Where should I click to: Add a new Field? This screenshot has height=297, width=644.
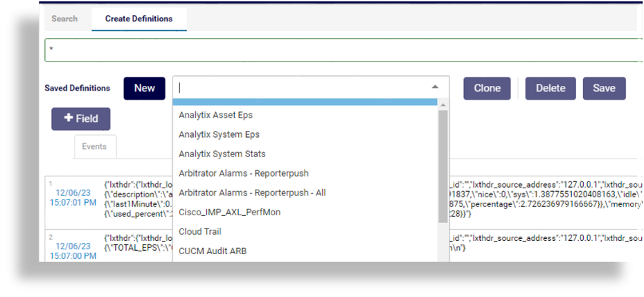80,118
